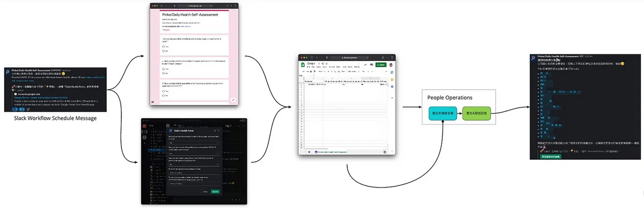This screenshot has height=208, width=644.
Task: Click the green Share button in Google Sheets
Action: click(380, 64)
